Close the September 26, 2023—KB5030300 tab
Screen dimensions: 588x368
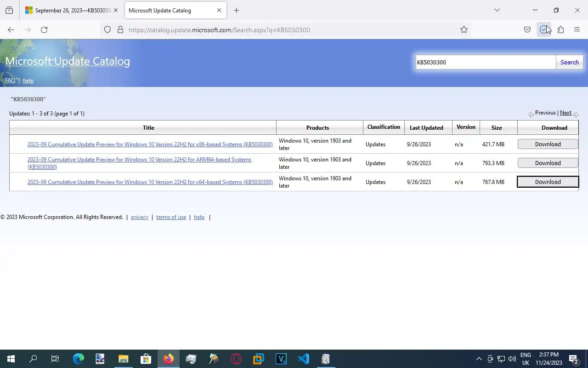point(116,10)
